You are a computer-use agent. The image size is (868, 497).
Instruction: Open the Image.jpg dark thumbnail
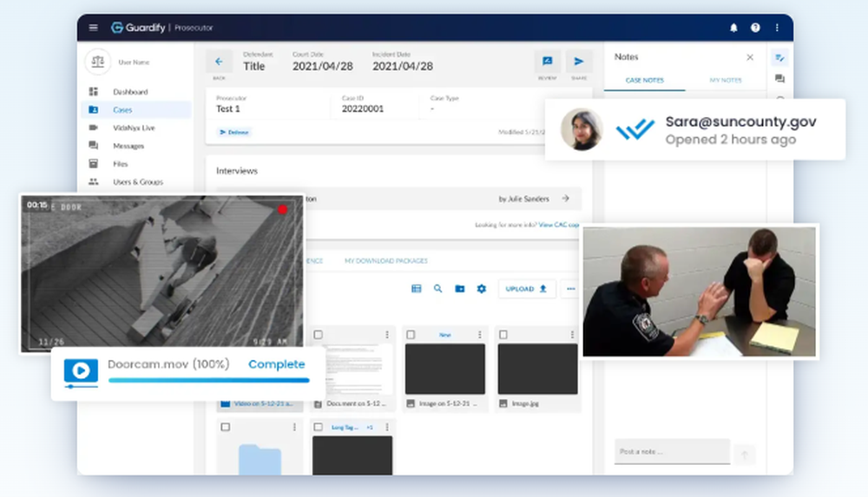[x=537, y=369]
